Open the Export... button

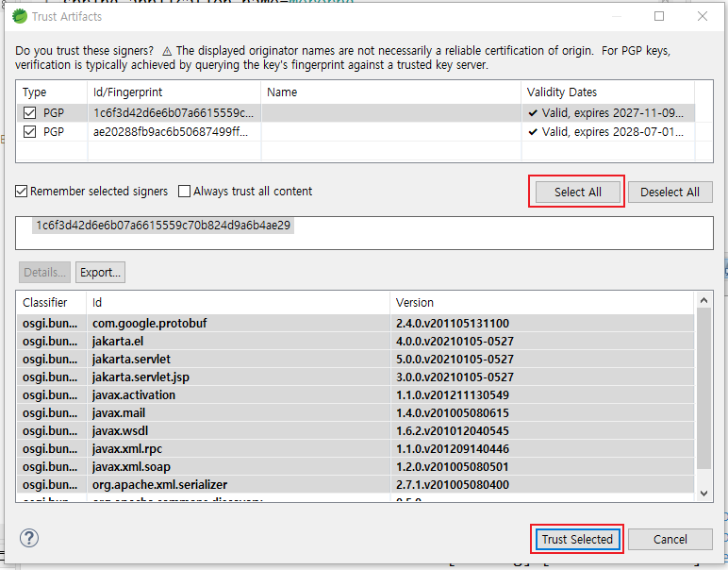(100, 272)
